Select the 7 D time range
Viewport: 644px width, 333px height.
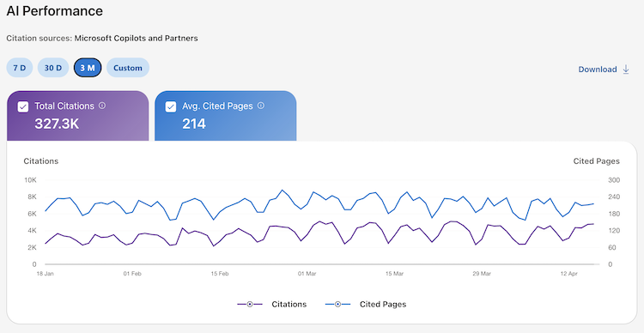(x=19, y=68)
